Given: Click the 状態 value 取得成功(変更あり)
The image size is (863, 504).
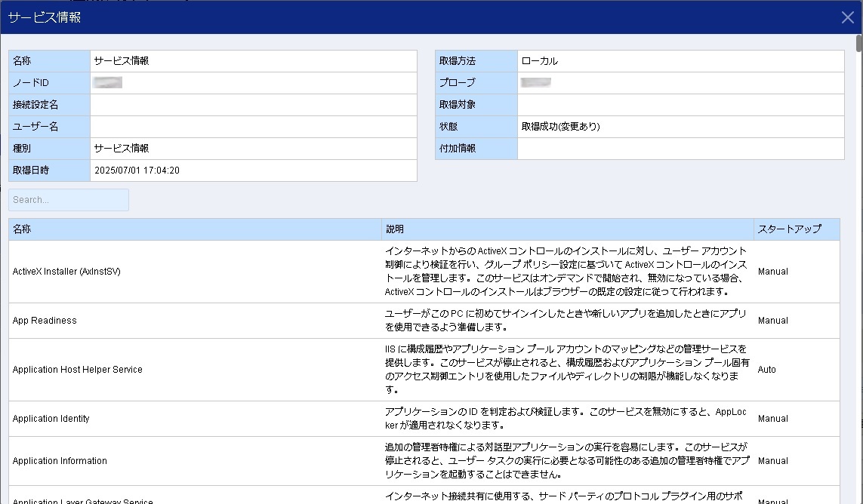Looking at the screenshot, I should 561,127.
